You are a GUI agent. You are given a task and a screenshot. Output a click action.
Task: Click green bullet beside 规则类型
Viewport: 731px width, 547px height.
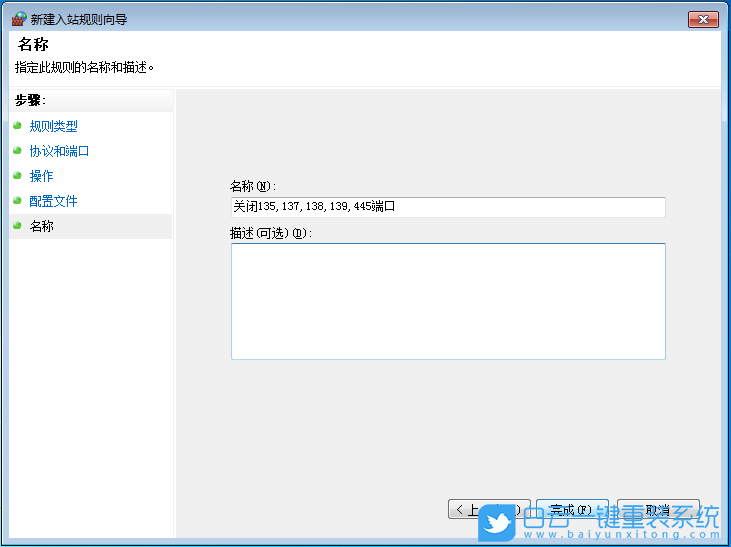click(17, 125)
